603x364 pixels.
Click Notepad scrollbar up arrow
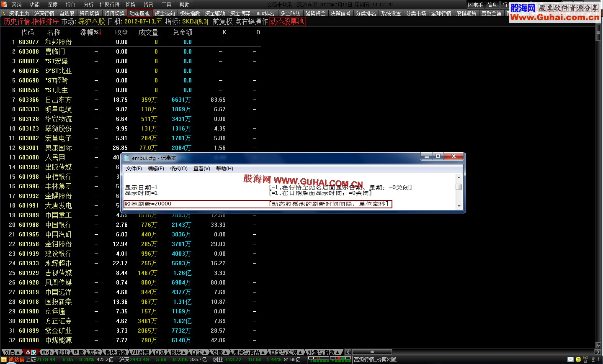459,177
